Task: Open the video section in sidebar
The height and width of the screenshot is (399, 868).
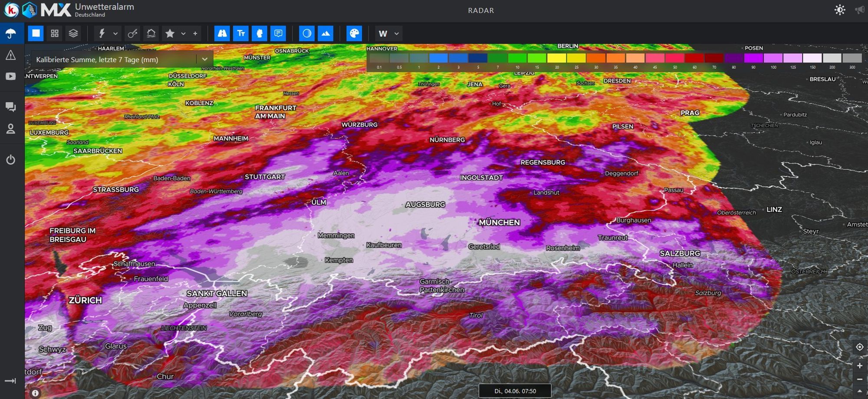Action: click(x=11, y=76)
